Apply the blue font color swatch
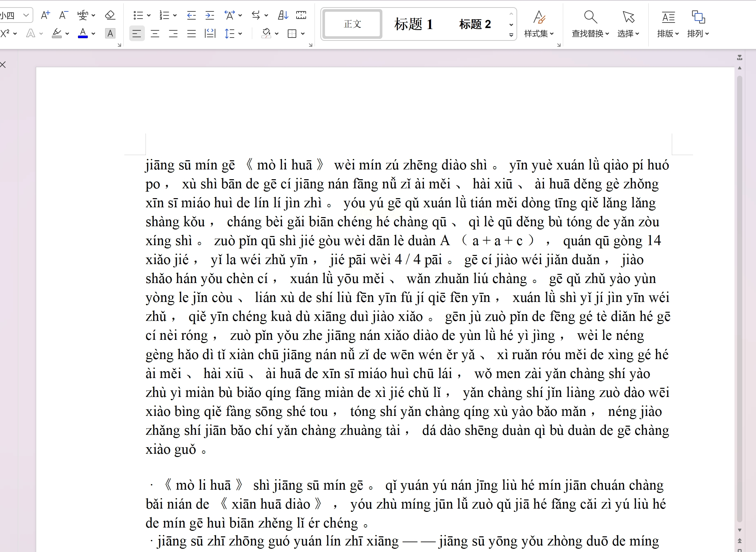Image resolution: width=756 pixels, height=552 pixels. coord(83,33)
